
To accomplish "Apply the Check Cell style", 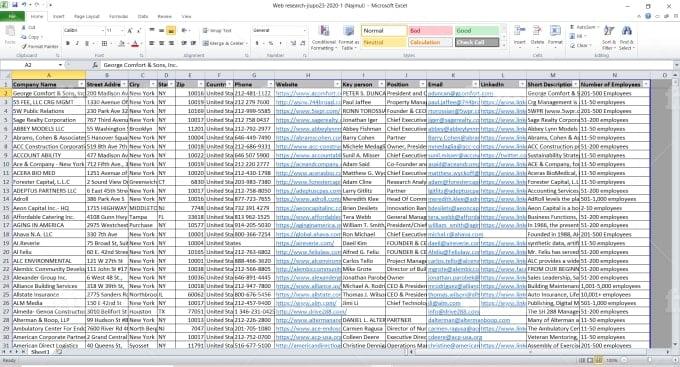I will 477,43.
